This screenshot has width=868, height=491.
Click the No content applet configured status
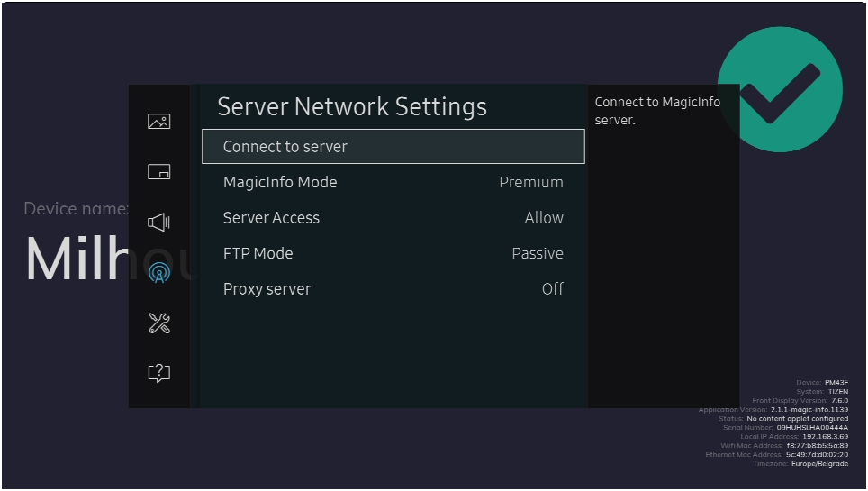pos(797,418)
